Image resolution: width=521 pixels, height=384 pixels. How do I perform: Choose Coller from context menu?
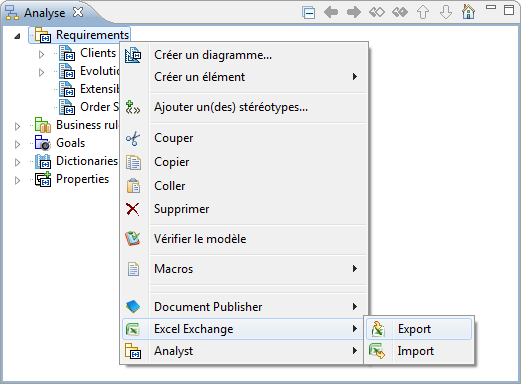[x=244, y=186]
